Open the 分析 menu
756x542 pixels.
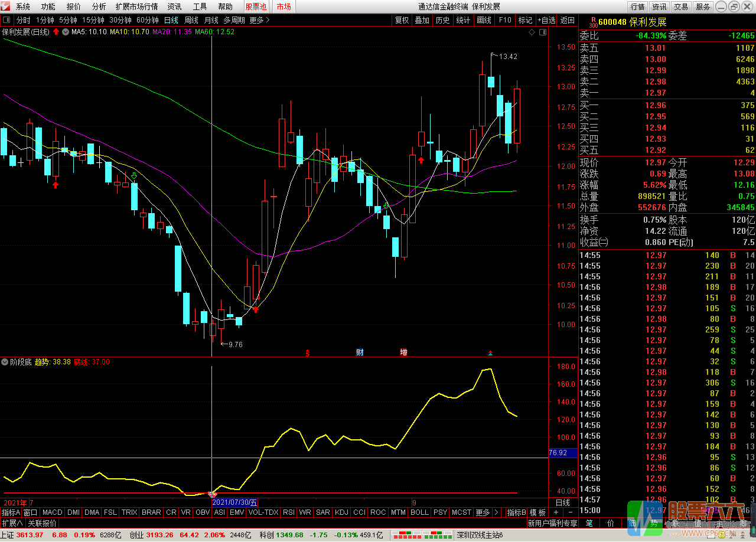pos(99,7)
